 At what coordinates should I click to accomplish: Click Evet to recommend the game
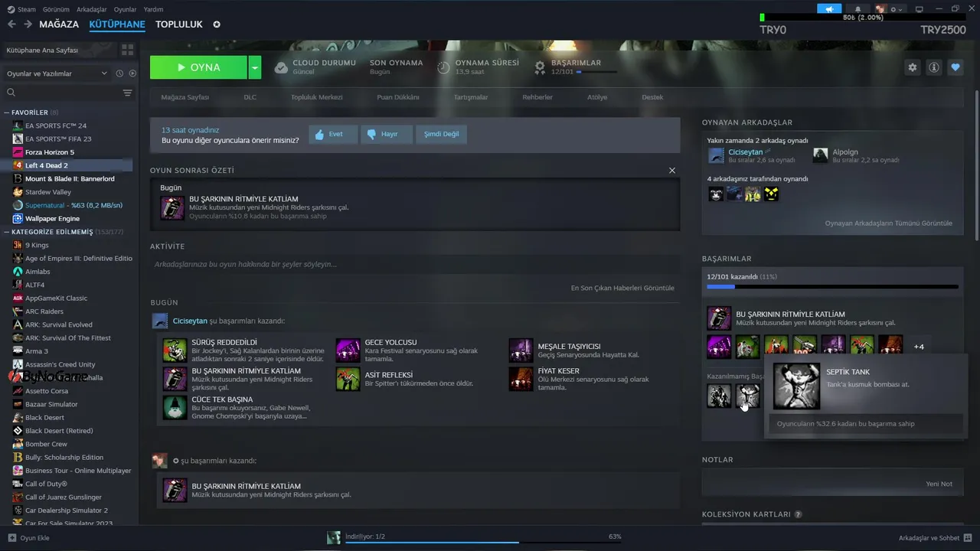pyautogui.click(x=333, y=134)
